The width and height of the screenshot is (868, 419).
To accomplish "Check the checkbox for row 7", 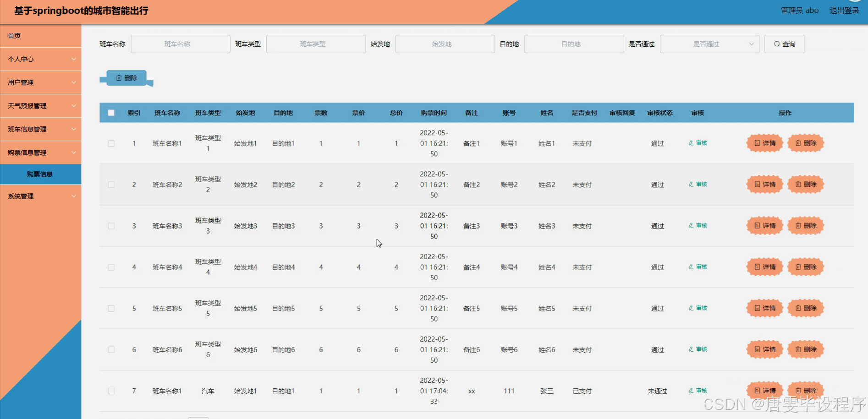I will coord(111,391).
